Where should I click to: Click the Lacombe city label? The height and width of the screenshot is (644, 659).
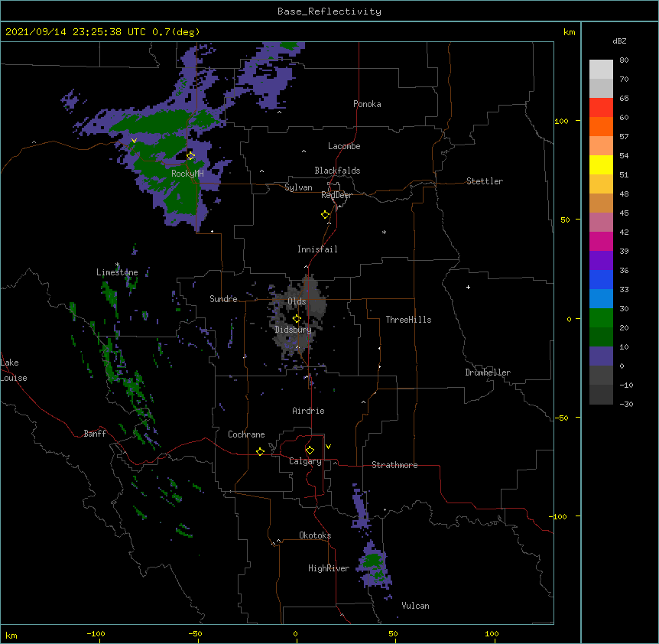point(344,146)
